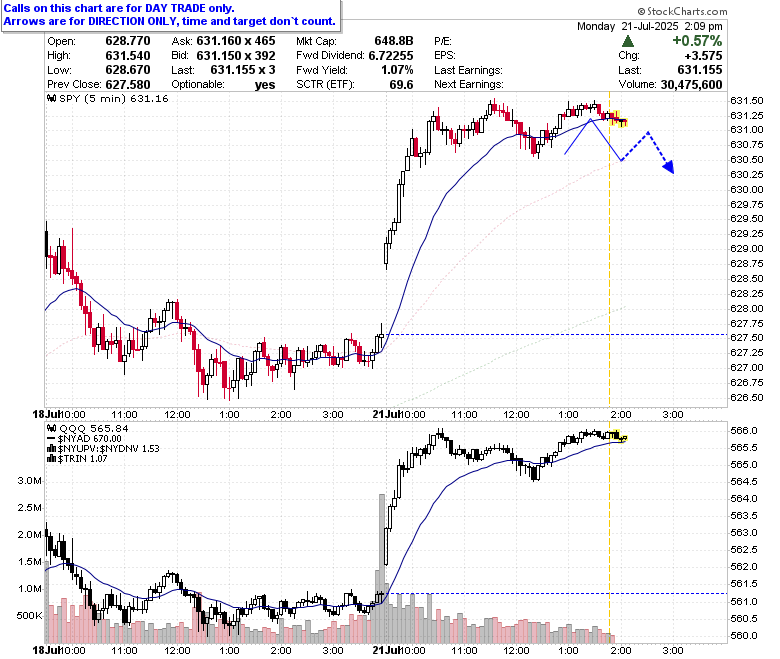Click the 21Jul date label on SPY axis
Viewport: 780px width, 659px height.
click(387, 414)
